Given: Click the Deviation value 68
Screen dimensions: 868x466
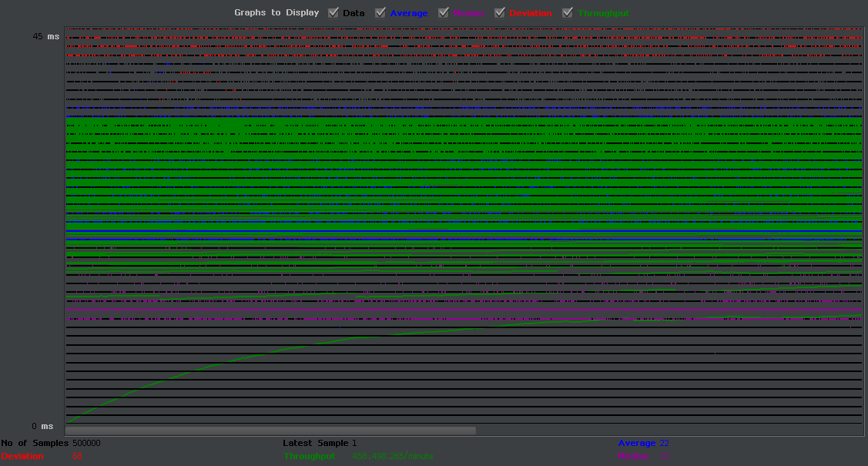Looking at the screenshot, I should (x=77, y=457).
